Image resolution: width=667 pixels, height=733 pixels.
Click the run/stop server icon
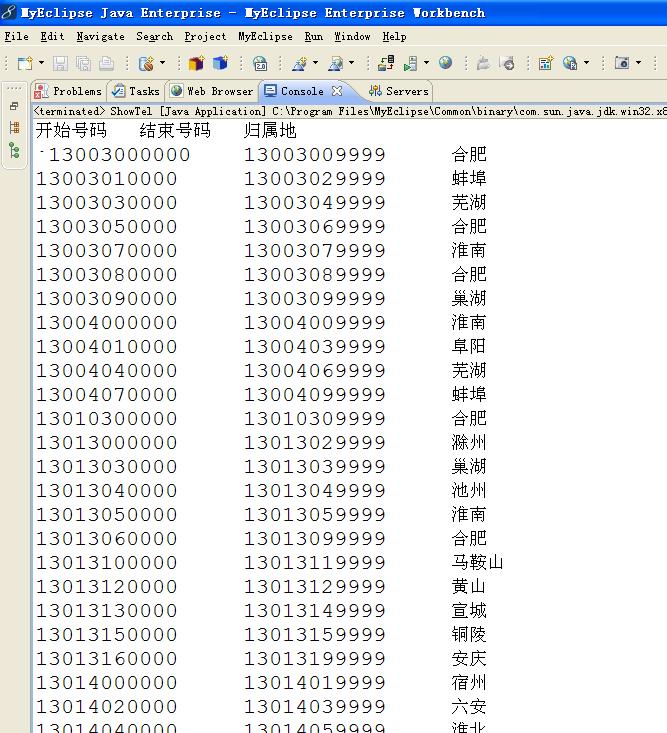point(410,63)
